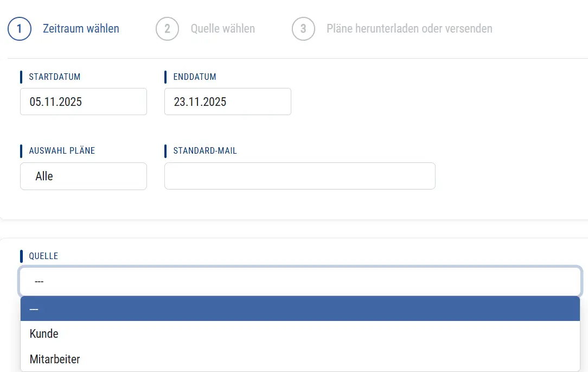Open Pläne herunterladen oder versenden step label
The height and width of the screenshot is (372, 588).
tap(409, 29)
